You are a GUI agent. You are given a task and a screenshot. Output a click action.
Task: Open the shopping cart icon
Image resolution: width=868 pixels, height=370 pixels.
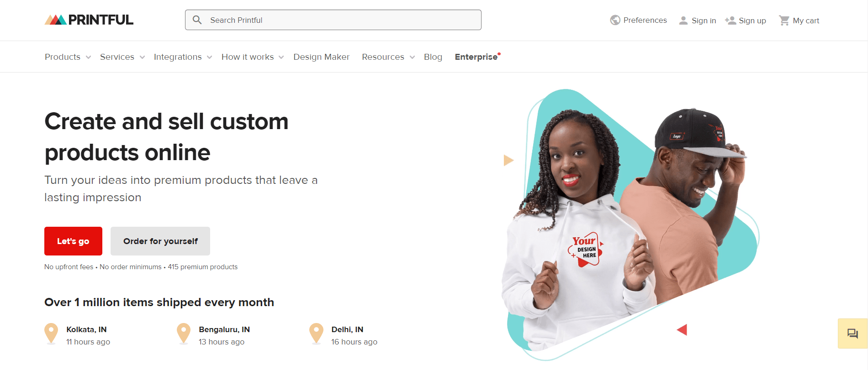tap(784, 21)
